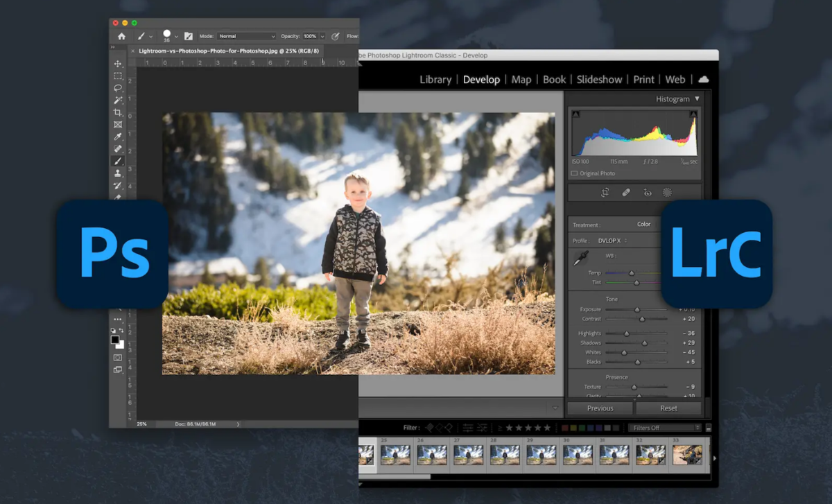Open the Profile DVLOP X dropdown

point(613,241)
